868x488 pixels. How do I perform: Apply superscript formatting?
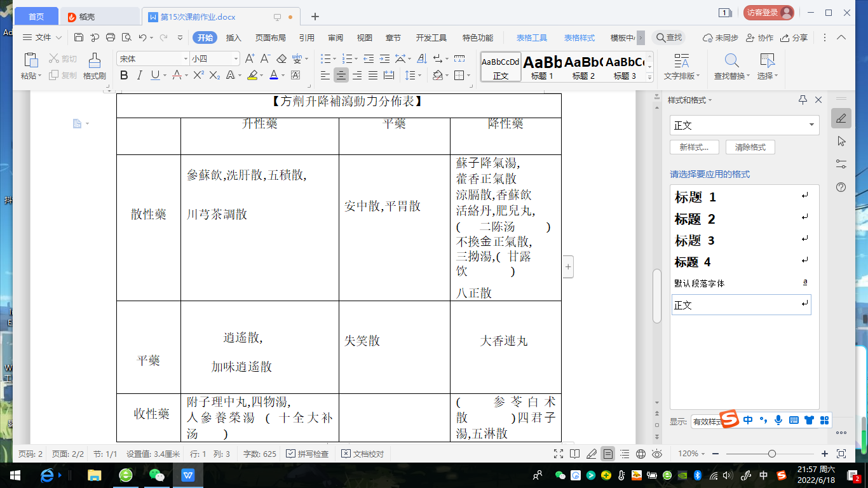click(199, 76)
